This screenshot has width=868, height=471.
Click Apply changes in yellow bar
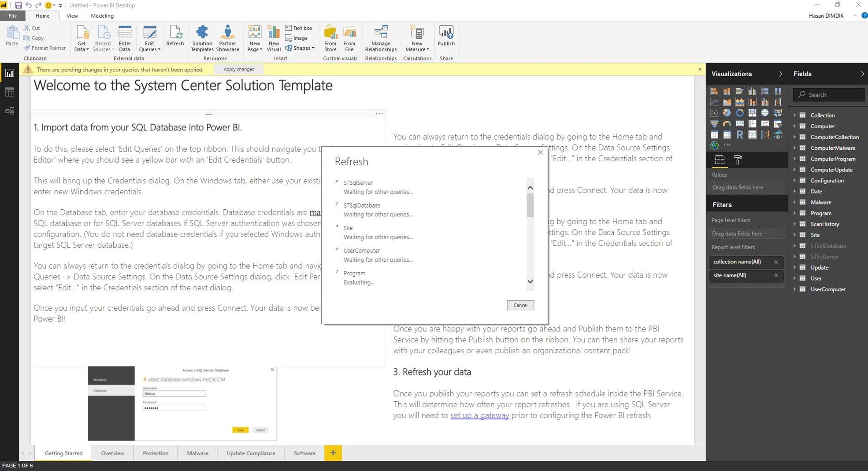(x=238, y=69)
